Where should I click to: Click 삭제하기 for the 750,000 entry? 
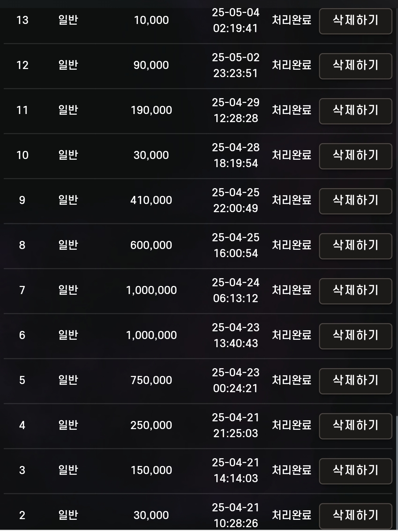355,381
